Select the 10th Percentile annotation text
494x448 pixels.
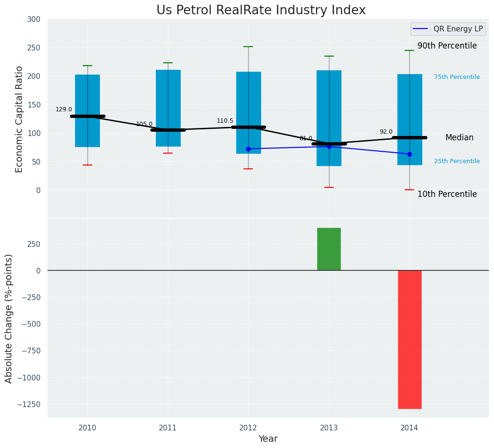tap(447, 194)
